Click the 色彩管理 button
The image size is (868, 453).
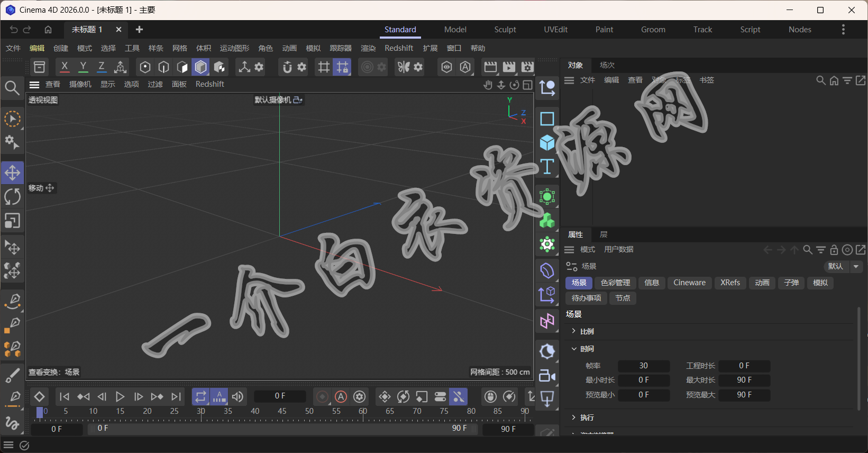[x=615, y=283]
